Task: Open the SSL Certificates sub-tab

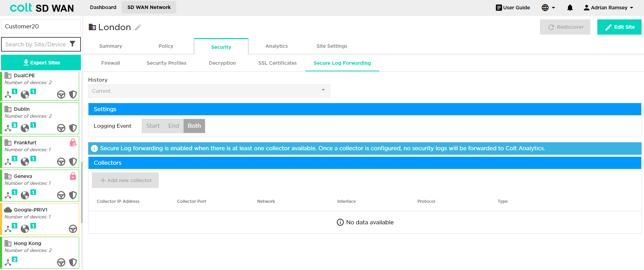Action: (278, 63)
